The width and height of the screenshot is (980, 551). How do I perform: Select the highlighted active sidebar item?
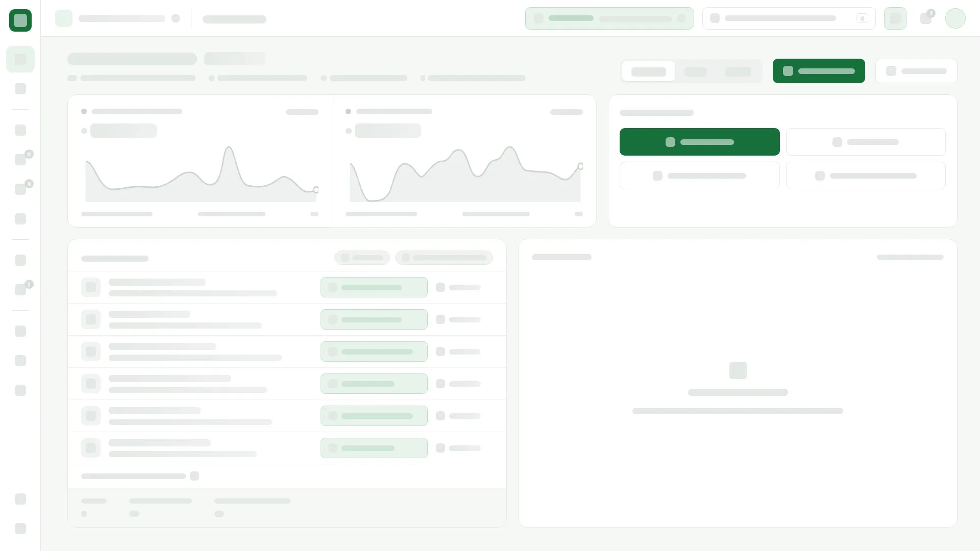click(20, 59)
